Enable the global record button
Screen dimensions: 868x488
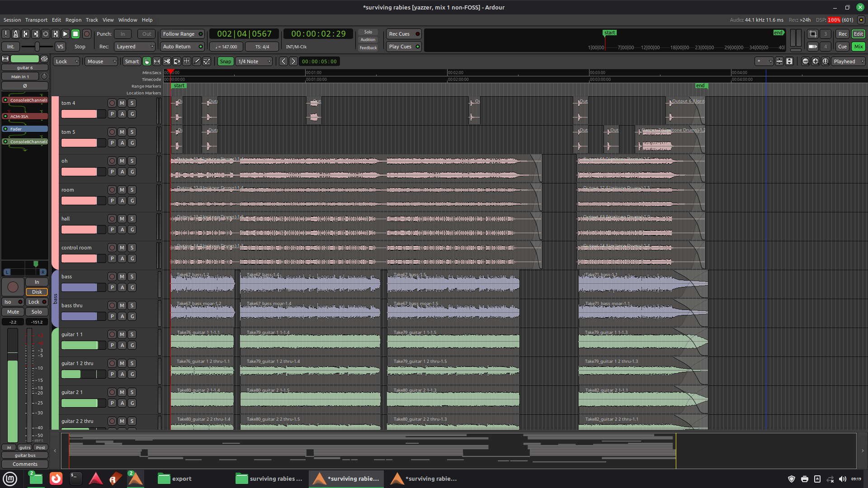pyautogui.click(x=87, y=34)
